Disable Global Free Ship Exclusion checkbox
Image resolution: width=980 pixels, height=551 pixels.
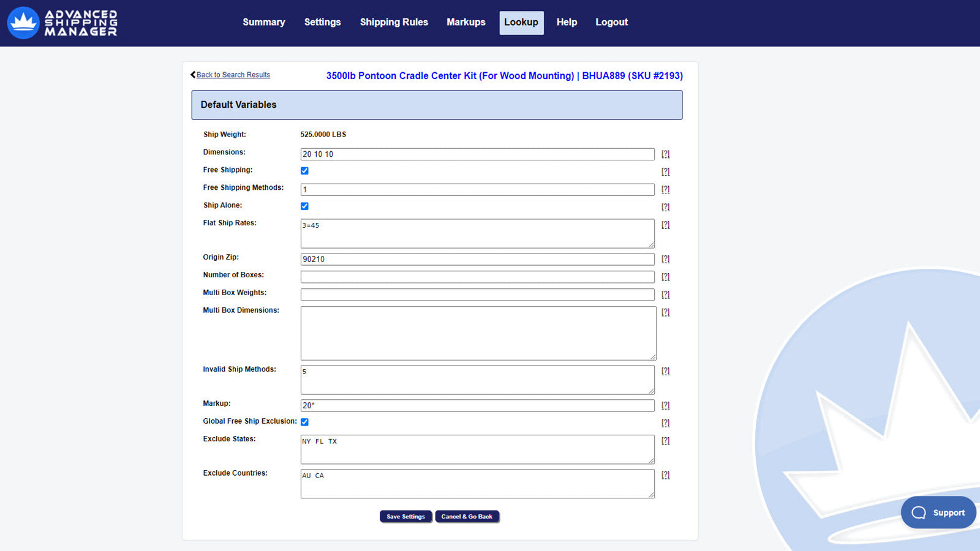(x=304, y=422)
